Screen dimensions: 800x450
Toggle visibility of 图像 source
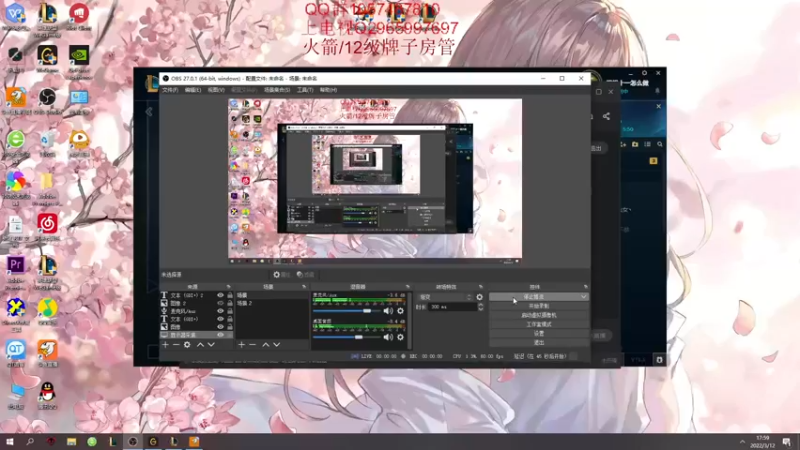[220, 327]
